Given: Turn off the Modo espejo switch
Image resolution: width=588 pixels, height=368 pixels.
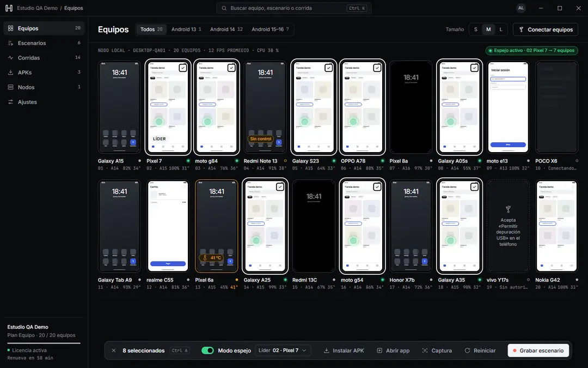Looking at the screenshot, I should 207,351.
